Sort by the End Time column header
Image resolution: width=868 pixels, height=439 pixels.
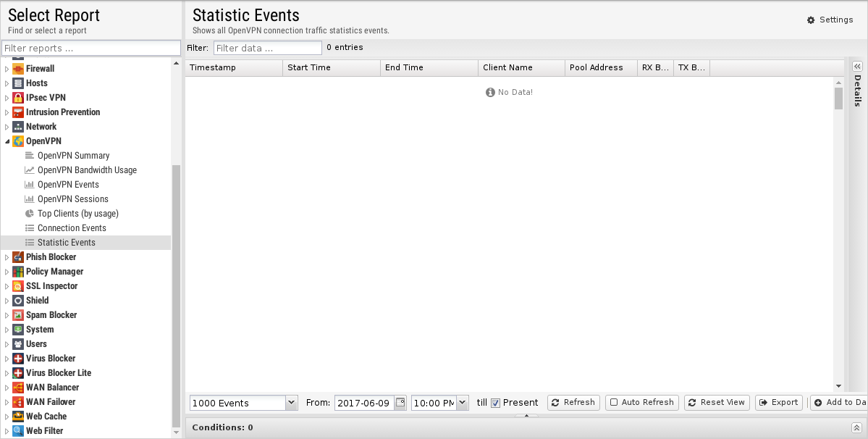pyautogui.click(x=429, y=67)
